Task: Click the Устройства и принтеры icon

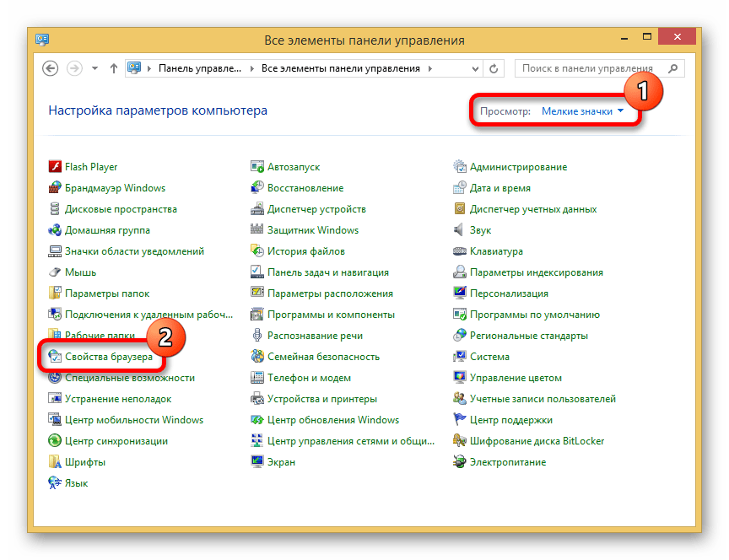Action: pos(257,398)
